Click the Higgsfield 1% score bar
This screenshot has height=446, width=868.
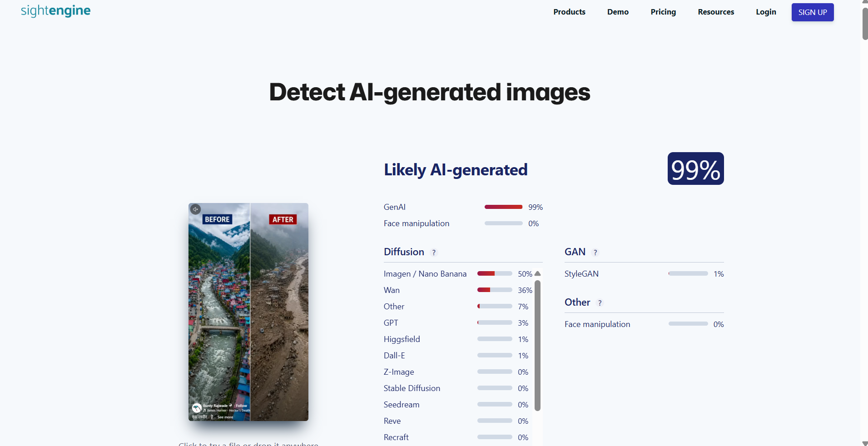[x=495, y=339]
